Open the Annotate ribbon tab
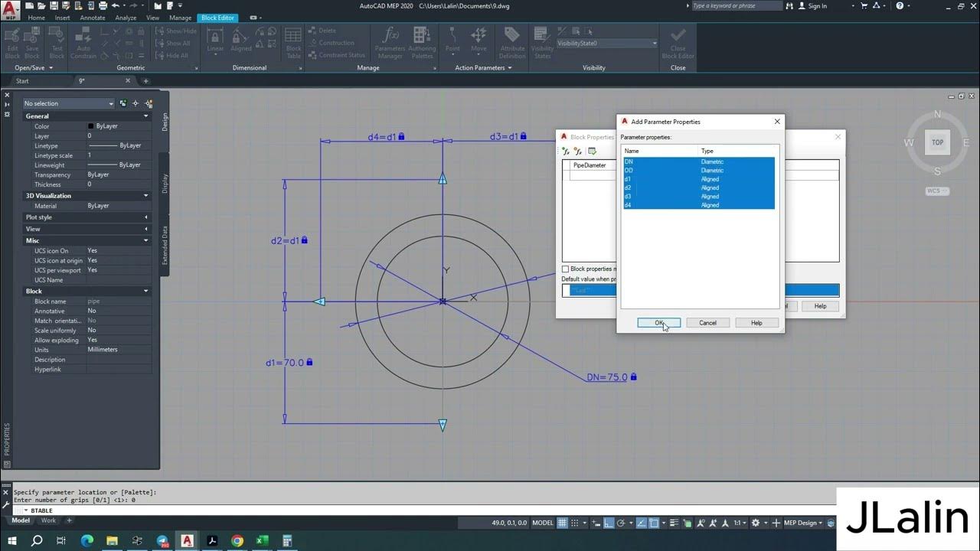Screen dimensions: 980x551 pyautogui.click(x=93, y=18)
